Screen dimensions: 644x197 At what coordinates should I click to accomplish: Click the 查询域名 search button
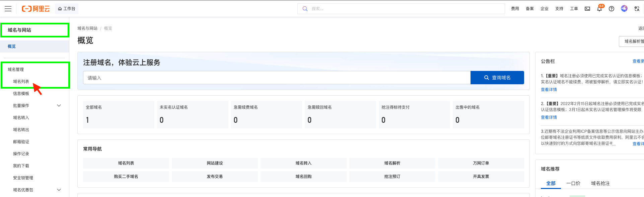point(497,78)
